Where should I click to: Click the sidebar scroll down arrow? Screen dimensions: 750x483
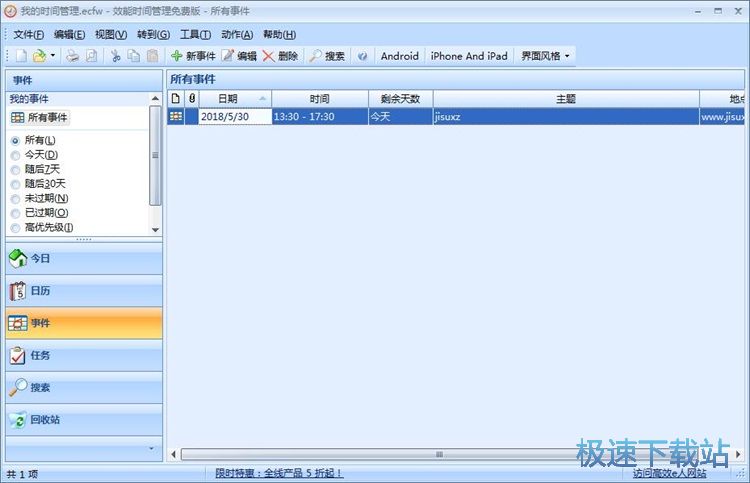[155, 230]
